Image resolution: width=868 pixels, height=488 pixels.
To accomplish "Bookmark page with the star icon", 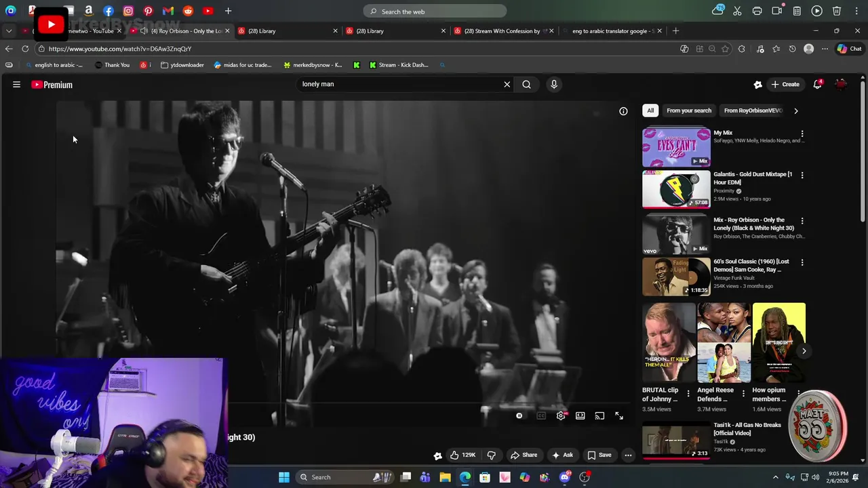I will [725, 49].
